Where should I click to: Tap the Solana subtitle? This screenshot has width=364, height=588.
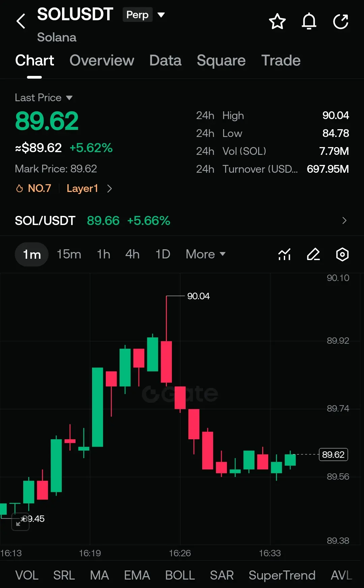pyautogui.click(x=57, y=37)
